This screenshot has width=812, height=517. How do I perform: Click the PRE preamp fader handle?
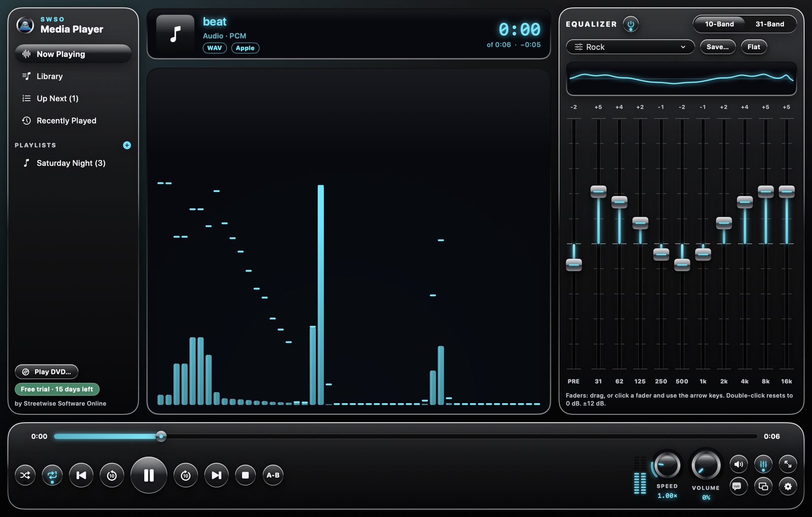point(574,264)
